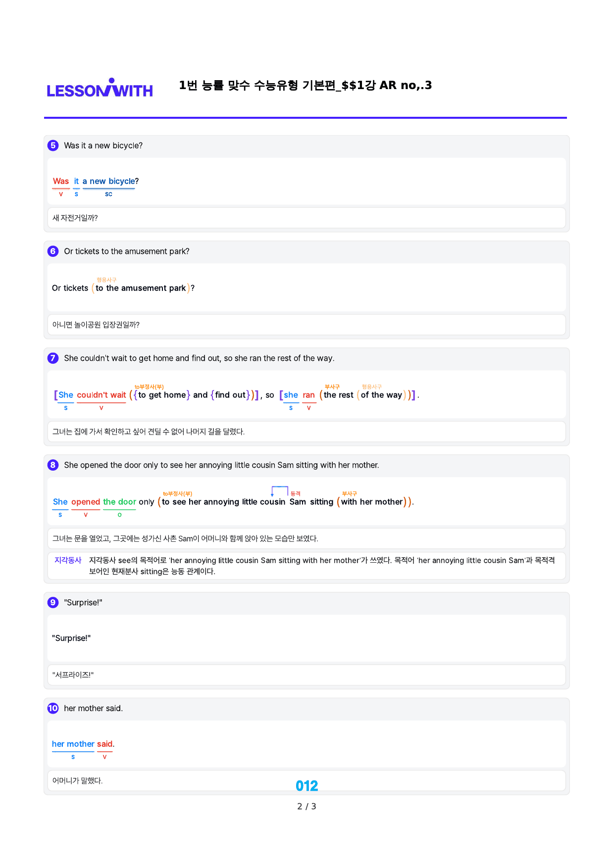The image size is (614, 868).
Task: Click the orange to부정사(부) label in sentence 8
Action: tap(177, 494)
